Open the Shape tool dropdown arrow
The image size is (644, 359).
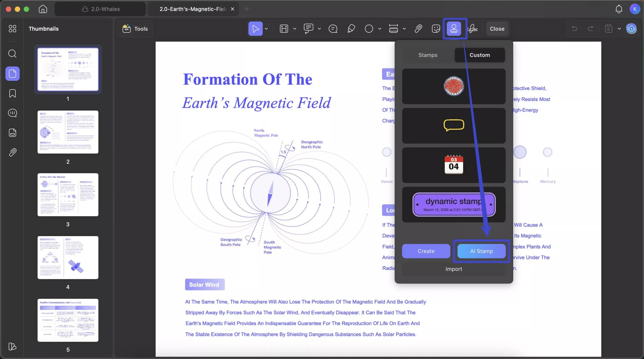(x=379, y=28)
